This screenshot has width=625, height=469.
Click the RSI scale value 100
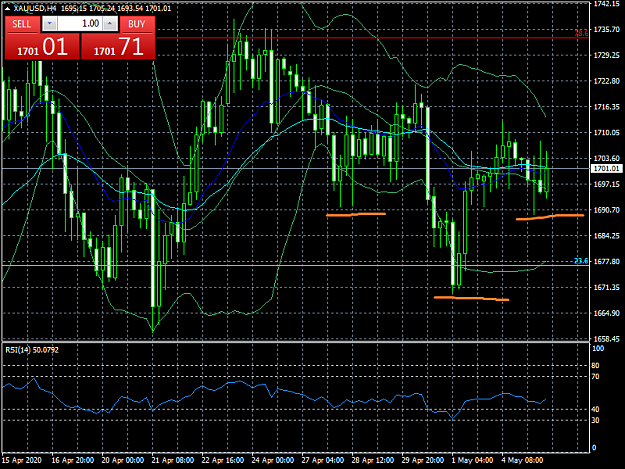598,349
